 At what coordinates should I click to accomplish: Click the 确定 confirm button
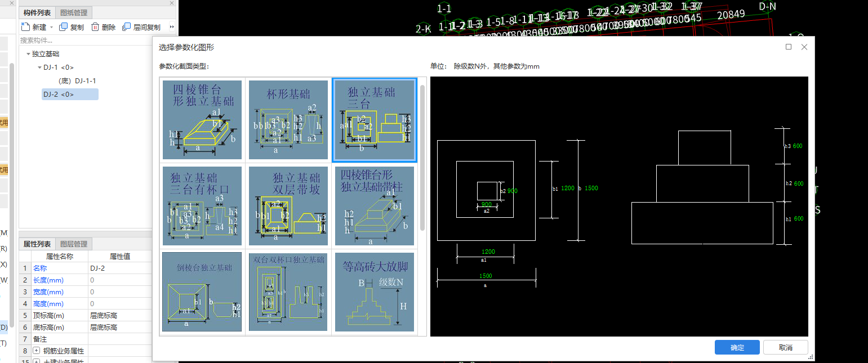coord(737,347)
